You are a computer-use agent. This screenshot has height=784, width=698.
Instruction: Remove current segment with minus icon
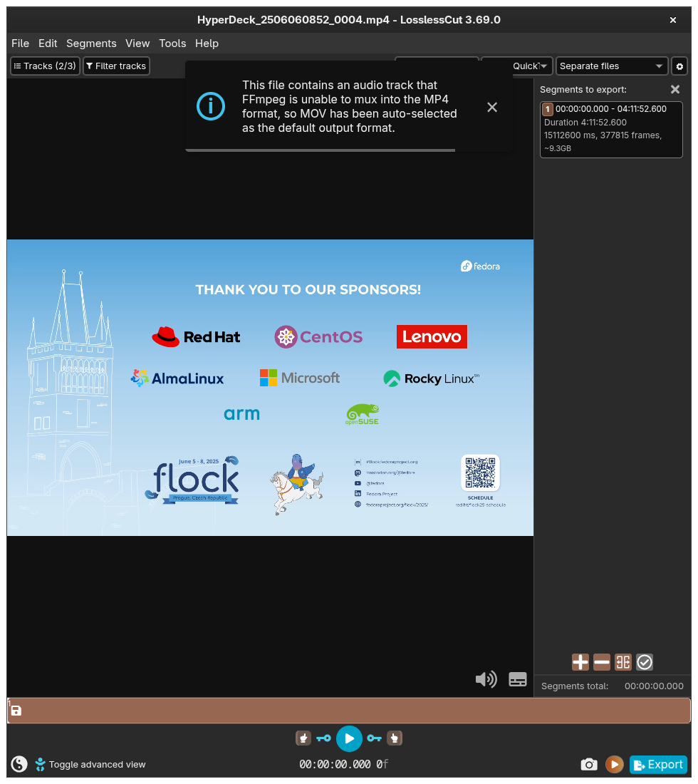tap(602, 663)
